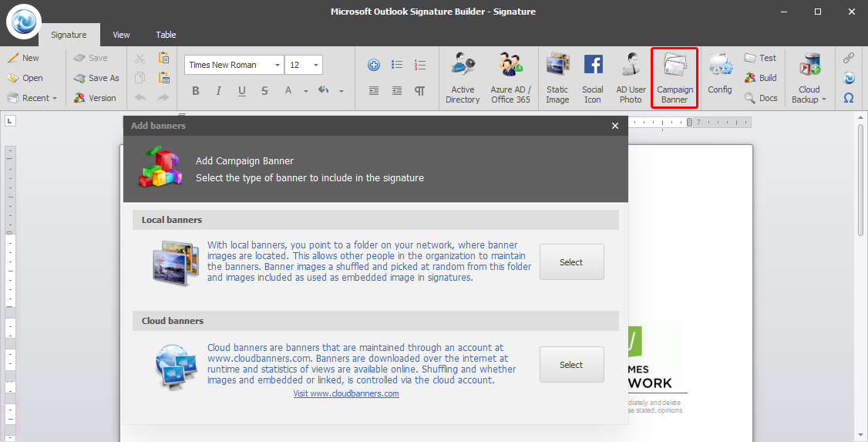This screenshot has width=868, height=442.
Task: Insert an AD User Photo
Action: coord(631,78)
